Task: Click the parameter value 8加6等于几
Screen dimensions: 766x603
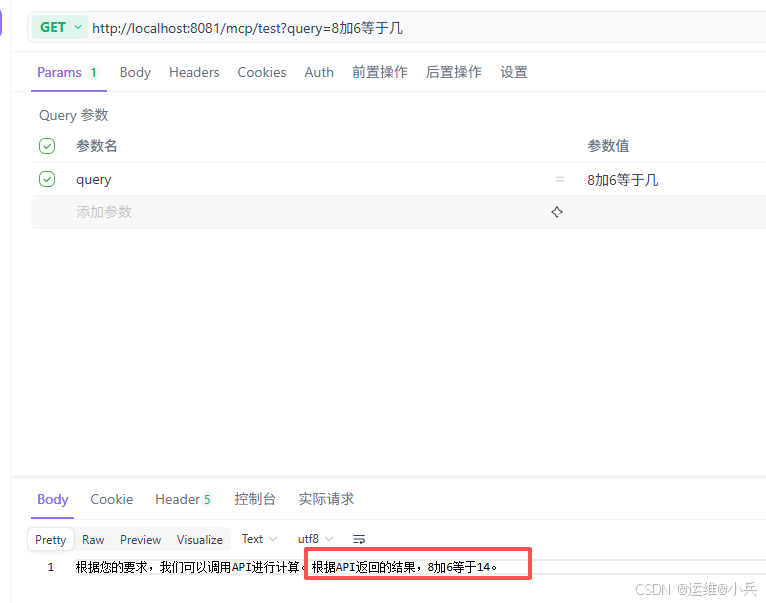Action: [x=622, y=180]
